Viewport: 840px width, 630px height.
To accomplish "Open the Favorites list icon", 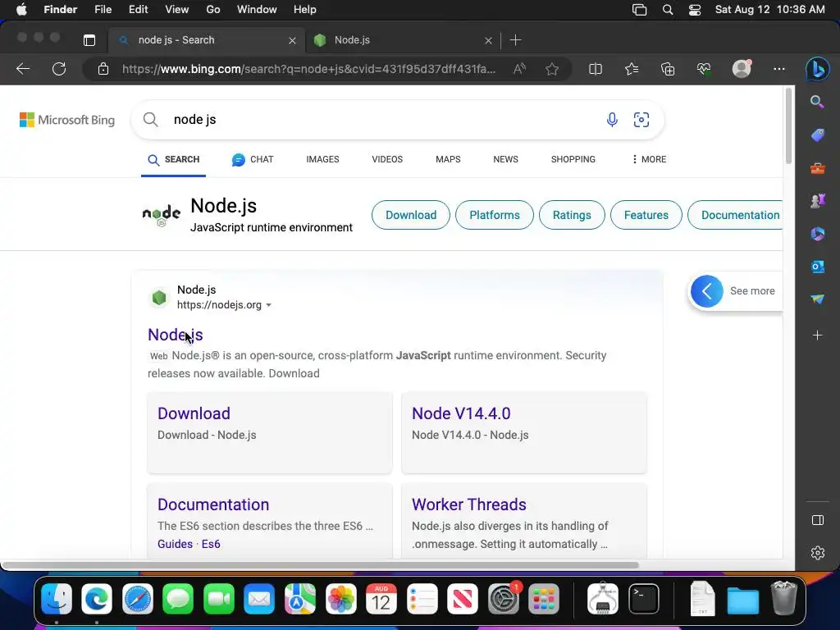I will pos(632,69).
